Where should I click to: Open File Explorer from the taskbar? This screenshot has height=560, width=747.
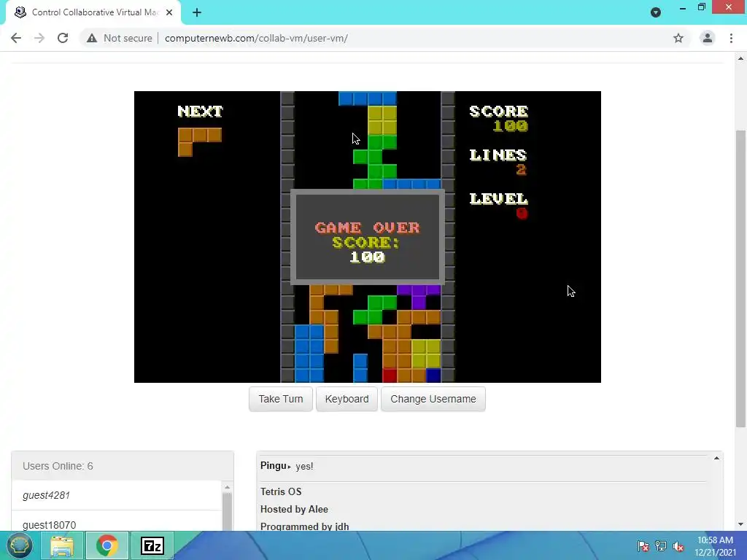[x=62, y=545]
